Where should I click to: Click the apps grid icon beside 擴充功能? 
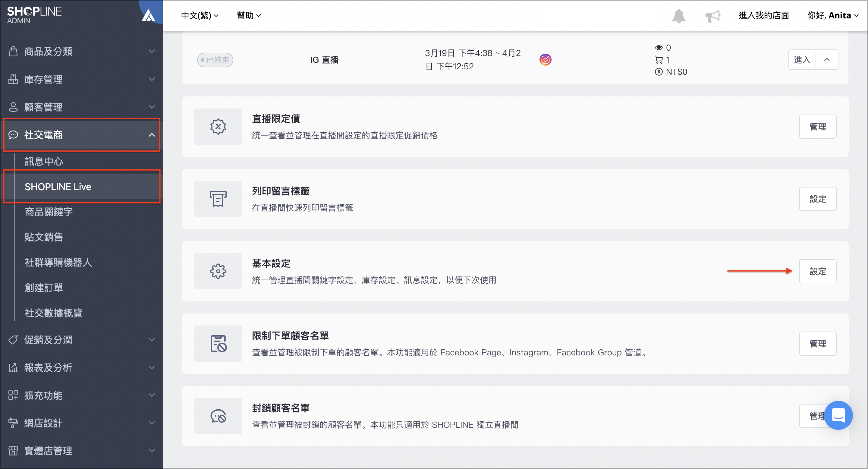[13, 395]
